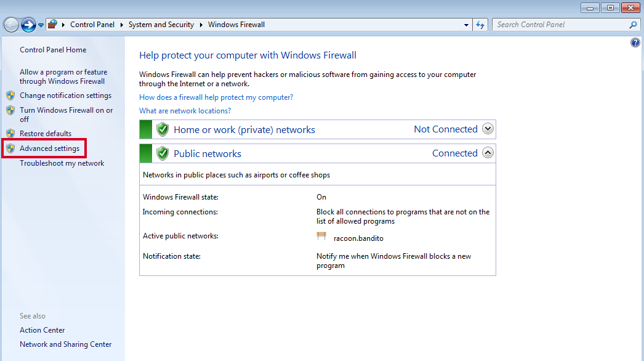Click the green shield icon on Public networks banner
The image size is (644, 361).
point(162,152)
